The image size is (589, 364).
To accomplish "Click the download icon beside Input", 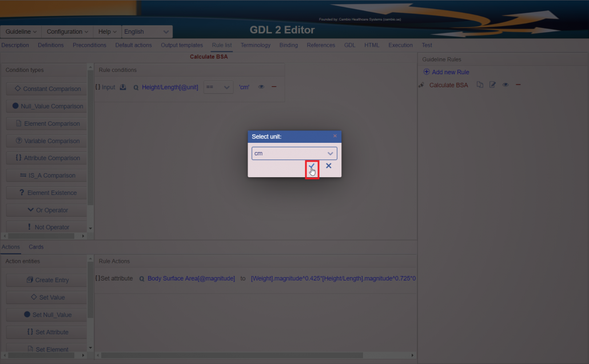I will point(123,87).
